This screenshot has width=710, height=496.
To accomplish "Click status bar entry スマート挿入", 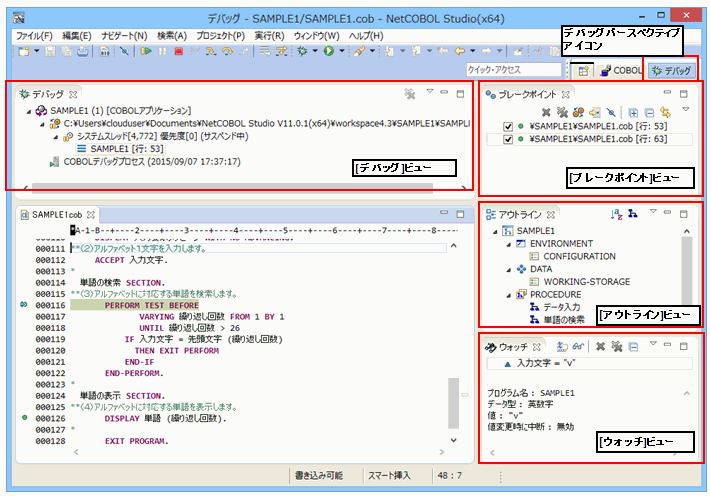I will pyautogui.click(x=389, y=475).
